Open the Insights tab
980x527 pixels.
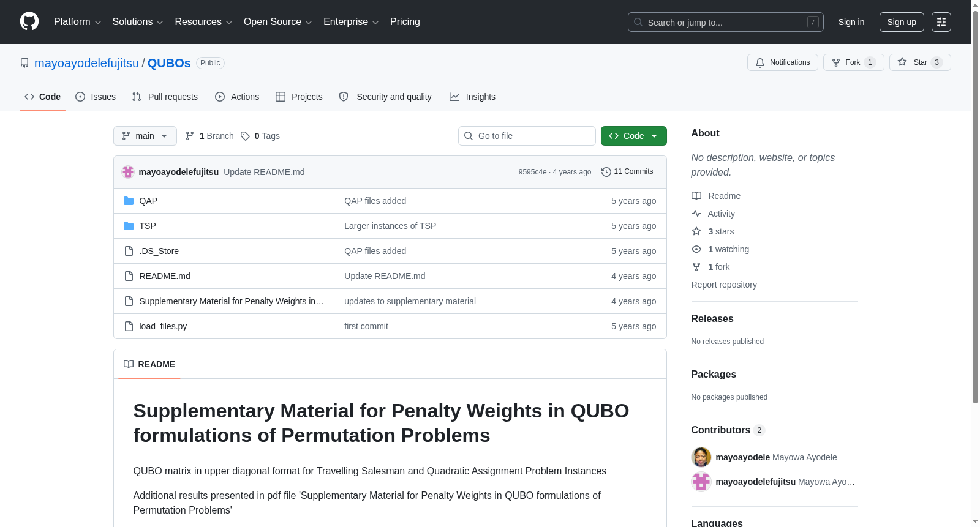click(x=472, y=97)
